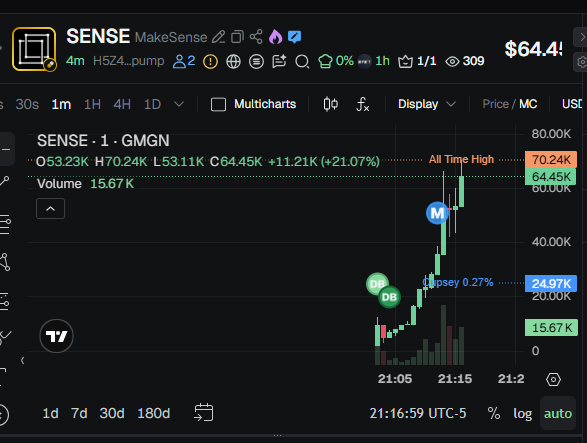
Task: Select the pattern nodes drawing tool
Action: 4,262
